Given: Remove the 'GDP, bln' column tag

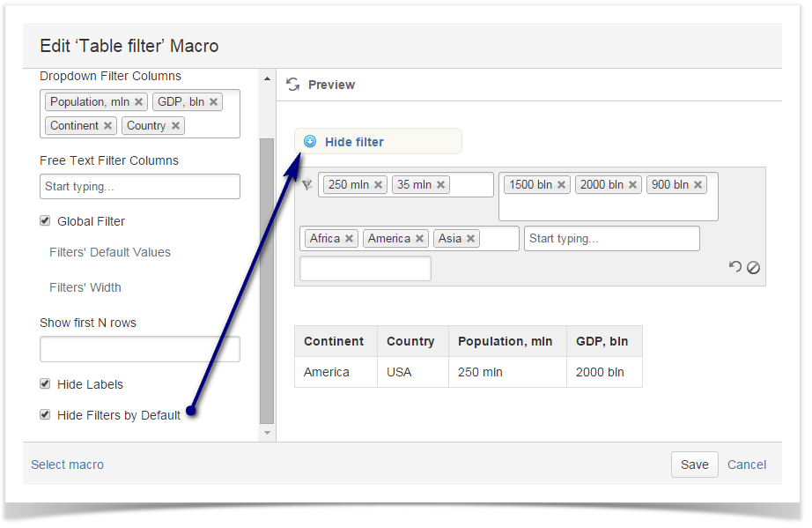Looking at the screenshot, I should tap(213, 102).
